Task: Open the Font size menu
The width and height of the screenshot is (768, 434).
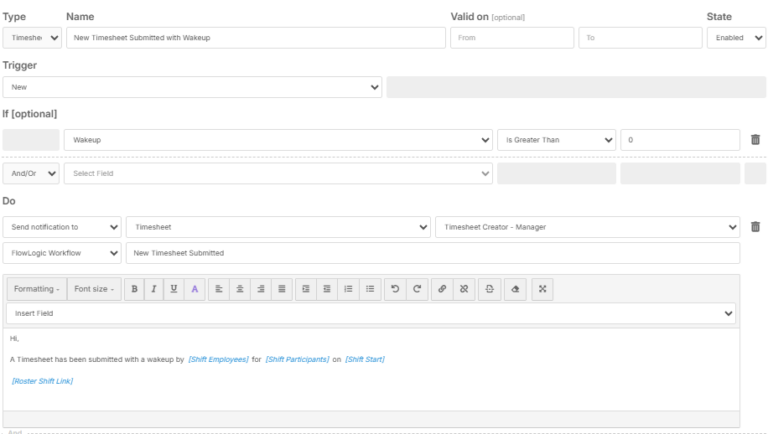Action: [95, 289]
